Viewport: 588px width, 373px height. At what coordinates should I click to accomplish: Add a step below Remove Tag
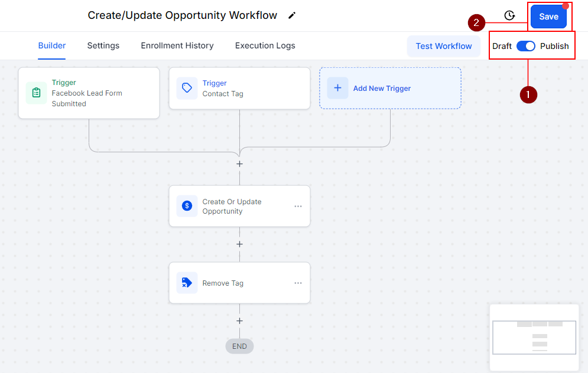pyautogui.click(x=239, y=320)
